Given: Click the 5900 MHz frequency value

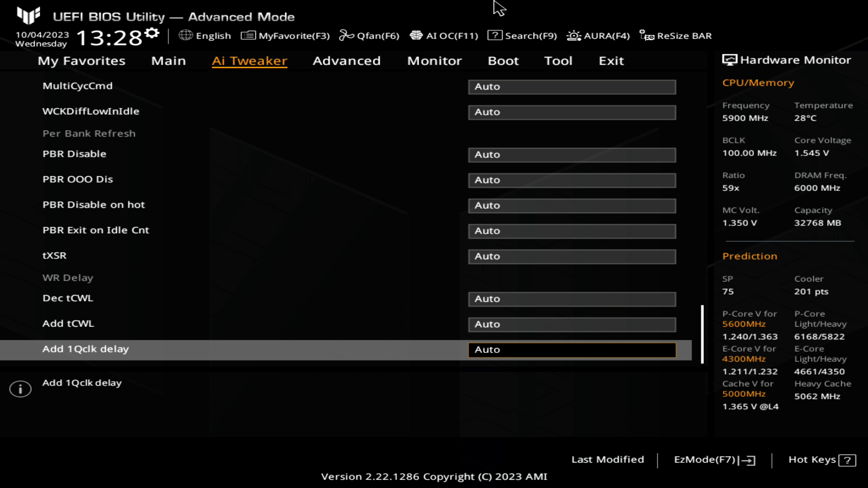Looking at the screenshot, I should click(745, 118).
